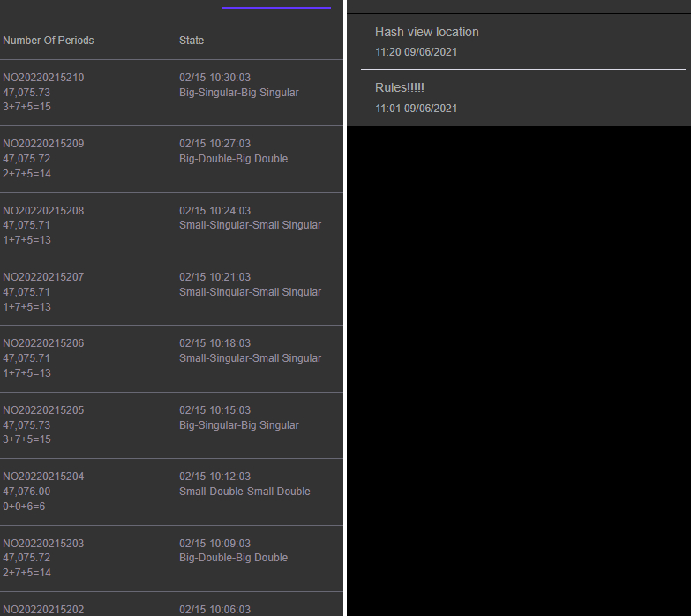Click the 02/15 10:30:03 timestamp

[214, 78]
